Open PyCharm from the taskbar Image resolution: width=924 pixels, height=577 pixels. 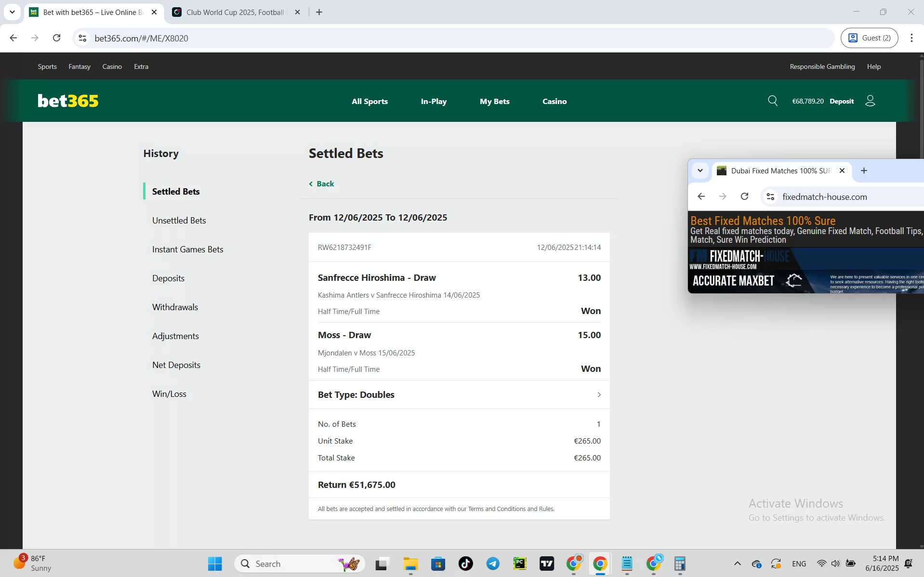click(x=520, y=564)
